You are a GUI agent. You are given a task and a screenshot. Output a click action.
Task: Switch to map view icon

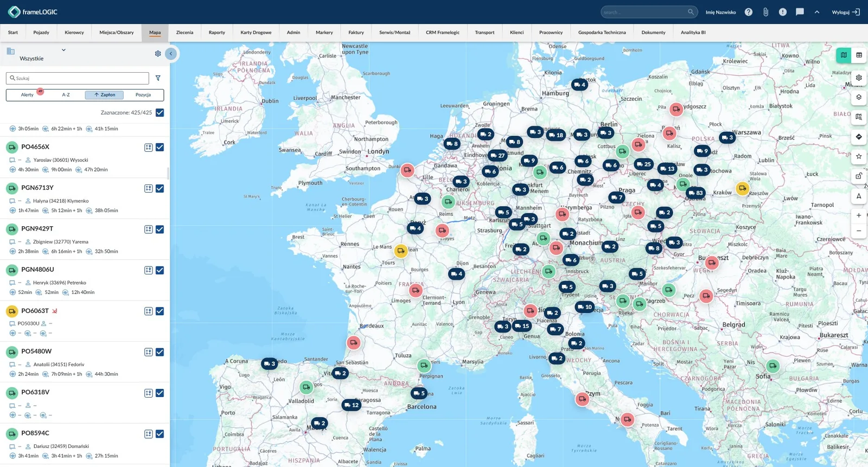[844, 55]
